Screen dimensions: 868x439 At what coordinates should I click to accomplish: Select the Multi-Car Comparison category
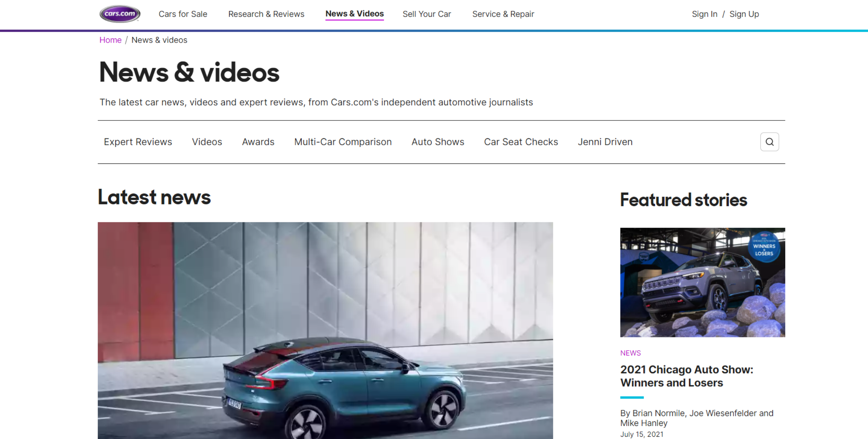[x=343, y=142]
